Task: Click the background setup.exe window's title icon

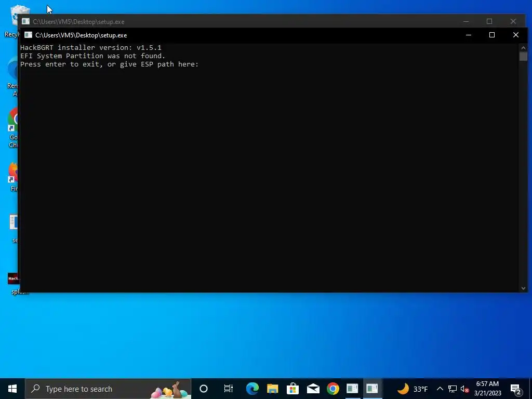Action: click(x=26, y=21)
